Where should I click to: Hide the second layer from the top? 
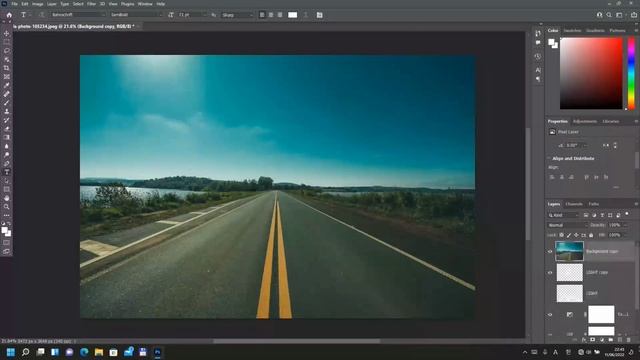[x=550, y=272]
